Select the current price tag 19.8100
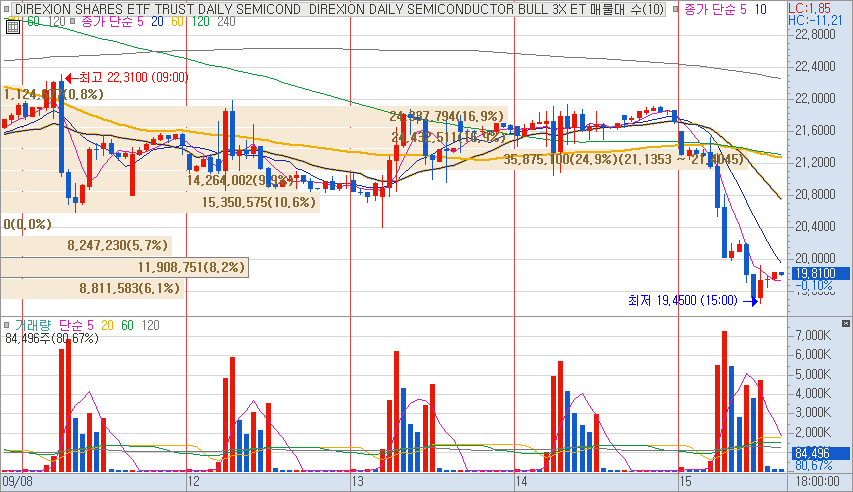 pos(821,273)
